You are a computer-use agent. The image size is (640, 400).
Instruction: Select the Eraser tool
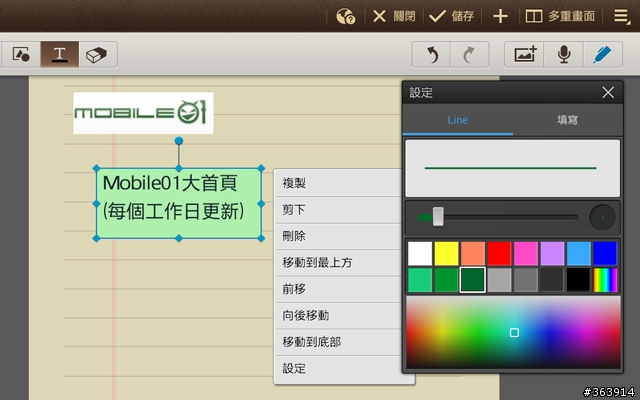[97, 54]
